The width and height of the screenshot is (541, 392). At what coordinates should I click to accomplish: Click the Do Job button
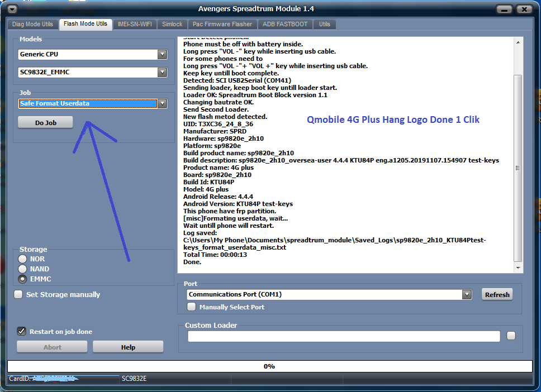pyautogui.click(x=45, y=123)
